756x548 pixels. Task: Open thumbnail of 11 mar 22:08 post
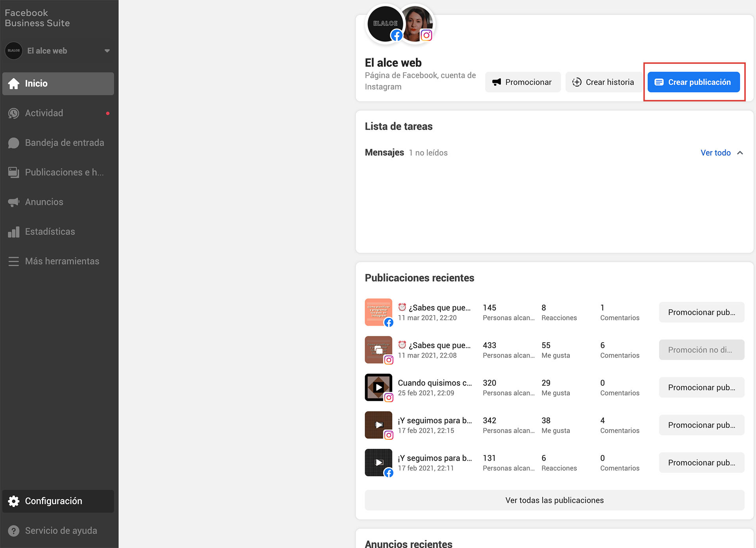378,350
